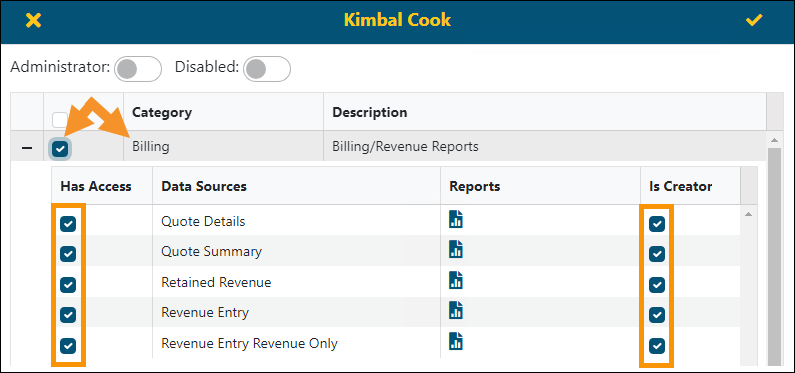Confirm changes with the yellow checkmark icon
Screen dimensions: 795x373
[754, 20]
